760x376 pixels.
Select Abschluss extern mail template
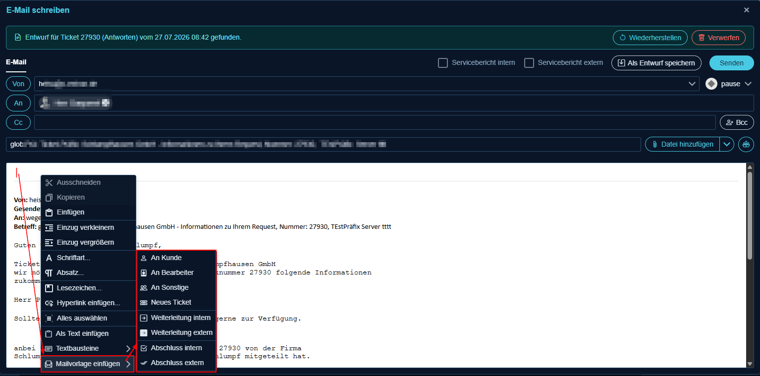pyautogui.click(x=176, y=363)
